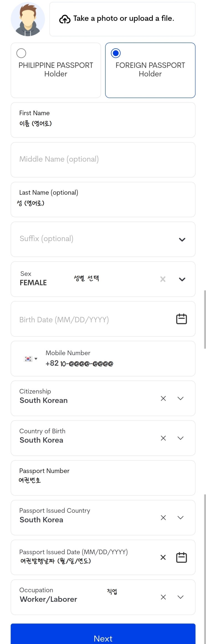Open the Passport Issued Date calendar

click(181, 557)
